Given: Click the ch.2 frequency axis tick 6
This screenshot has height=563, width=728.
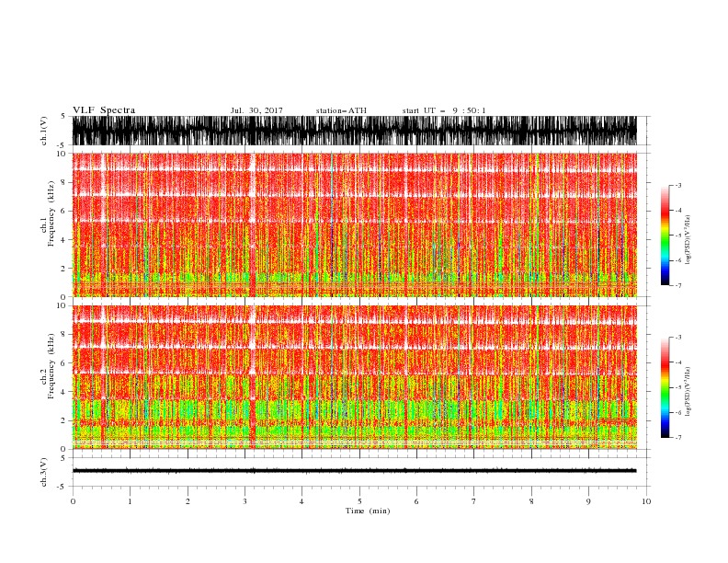Looking at the screenshot, I should coord(63,363).
